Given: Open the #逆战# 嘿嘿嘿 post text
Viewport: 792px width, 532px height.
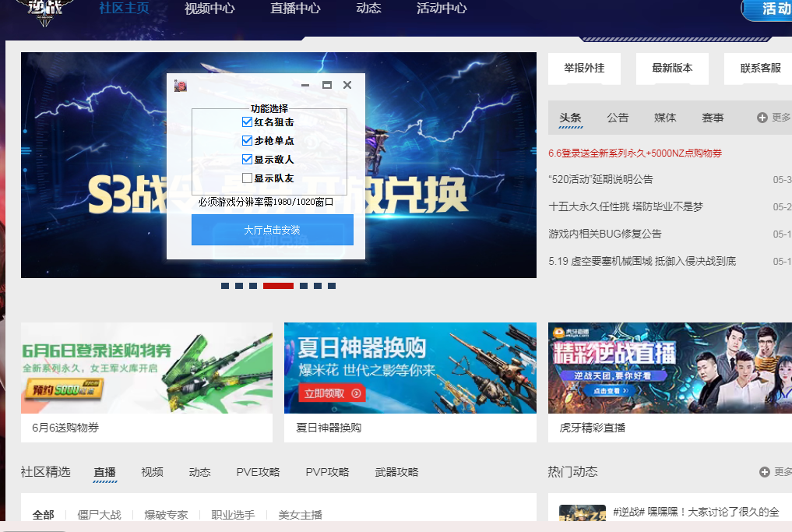Looking at the screenshot, I should (696, 512).
